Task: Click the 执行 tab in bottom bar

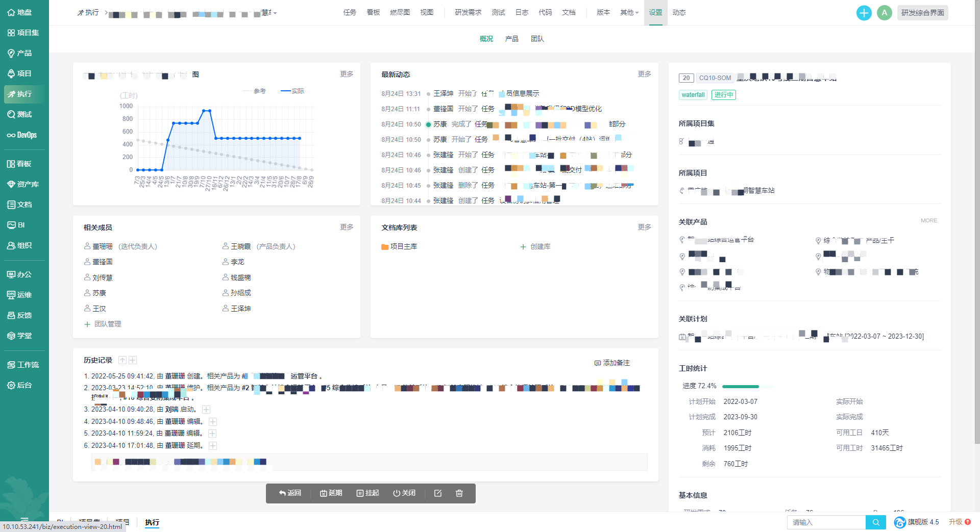Action: point(152,522)
